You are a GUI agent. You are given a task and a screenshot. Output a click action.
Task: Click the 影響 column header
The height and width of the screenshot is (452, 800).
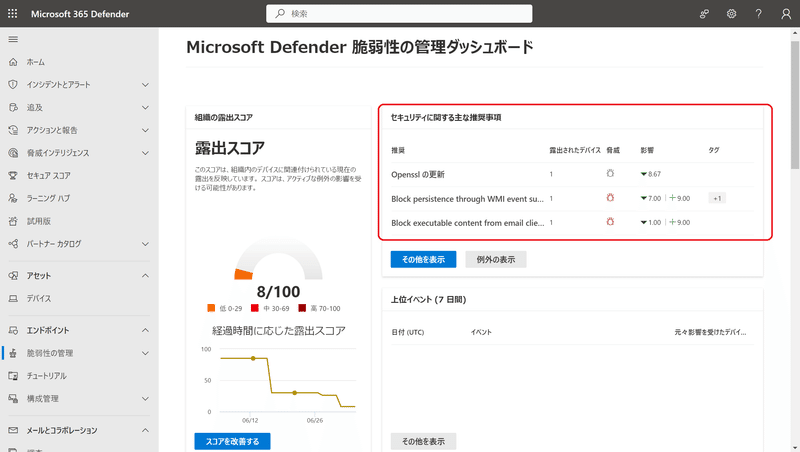[x=647, y=150]
